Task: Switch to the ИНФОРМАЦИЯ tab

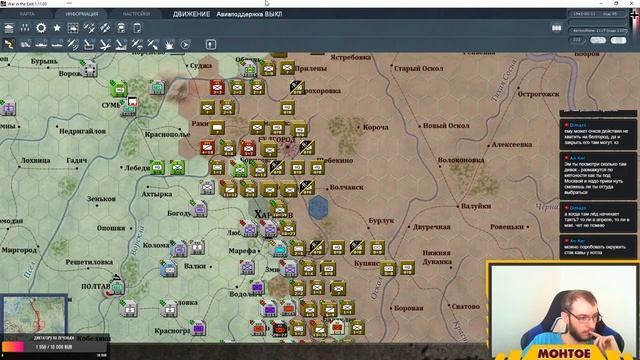Action: (x=82, y=14)
